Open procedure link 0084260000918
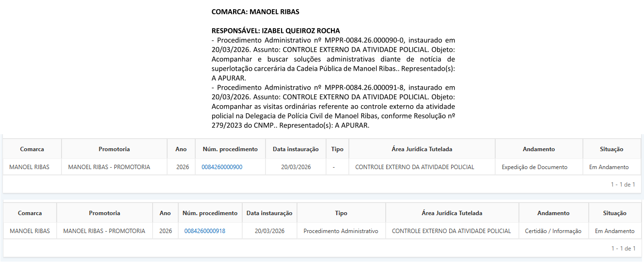 204,231
